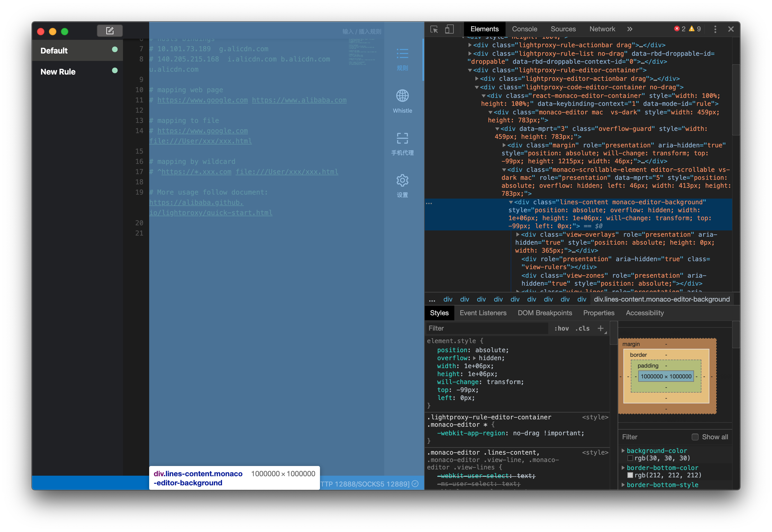Toggle the device toolbar icon
772x532 pixels.
pyautogui.click(x=449, y=29)
